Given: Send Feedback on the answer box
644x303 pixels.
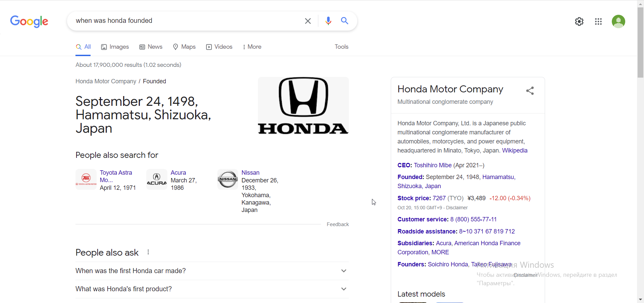Looking at the screenshot, I should [x=338, y=224].
